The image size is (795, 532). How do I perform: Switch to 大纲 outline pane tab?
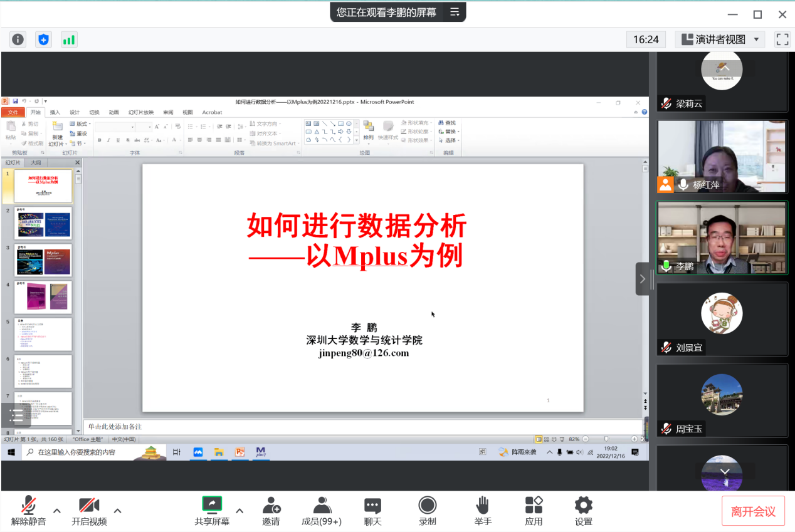point(36,162)
